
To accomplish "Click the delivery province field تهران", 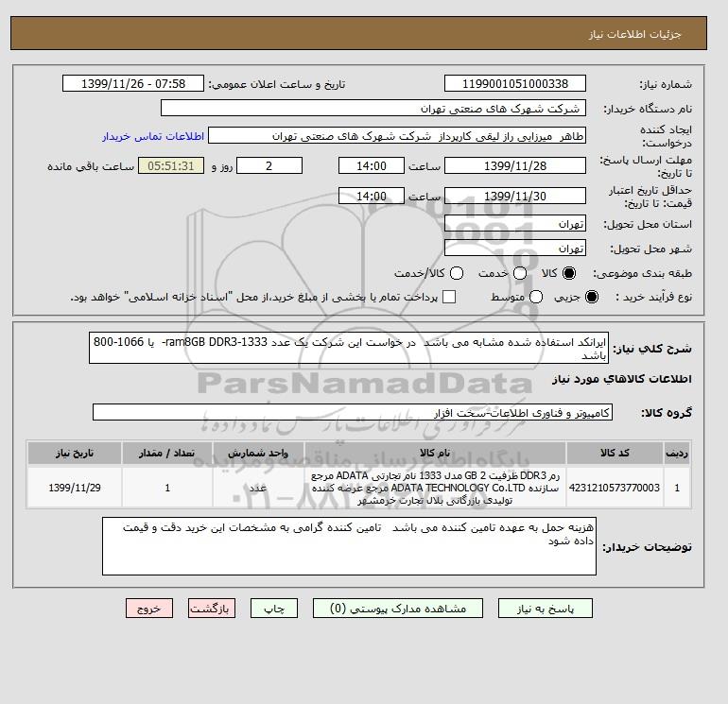I will [x=515, y=224].
